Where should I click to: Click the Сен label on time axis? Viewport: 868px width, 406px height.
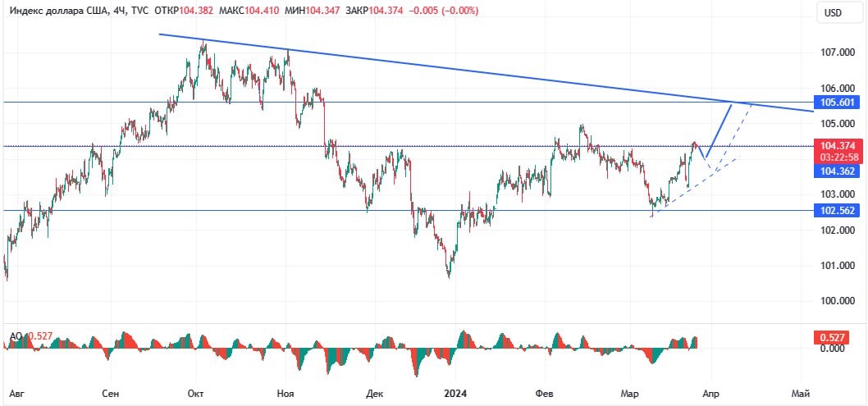(111, 394)
